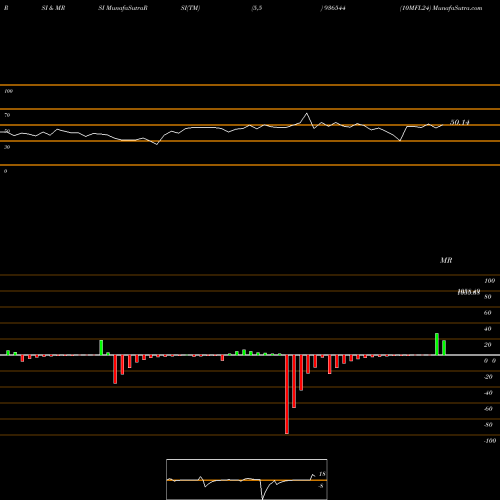The height and width of the screenshot is (500, 500).
Task: Click the 'SI & MR' header label
Action: [x=53, y=8]
